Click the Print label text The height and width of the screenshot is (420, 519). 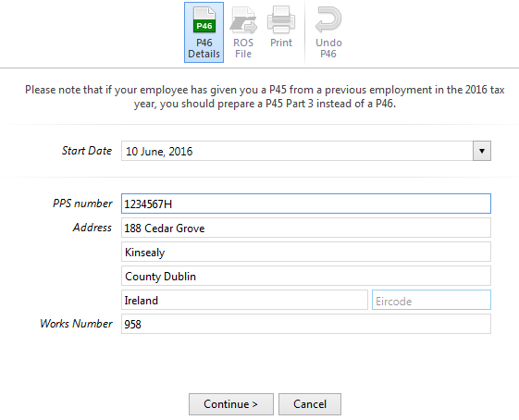click(281, 43)
